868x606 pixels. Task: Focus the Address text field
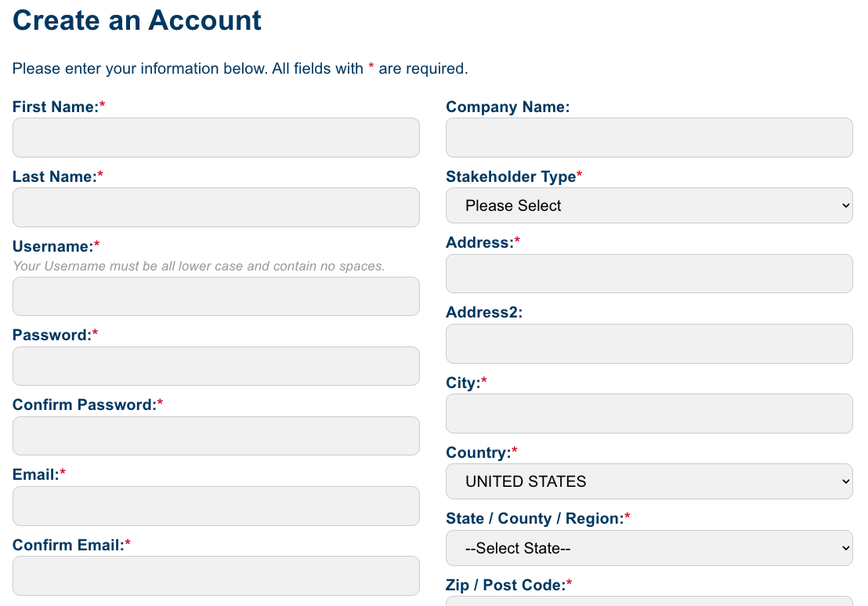pyautogui.click(x=649, y=274)
